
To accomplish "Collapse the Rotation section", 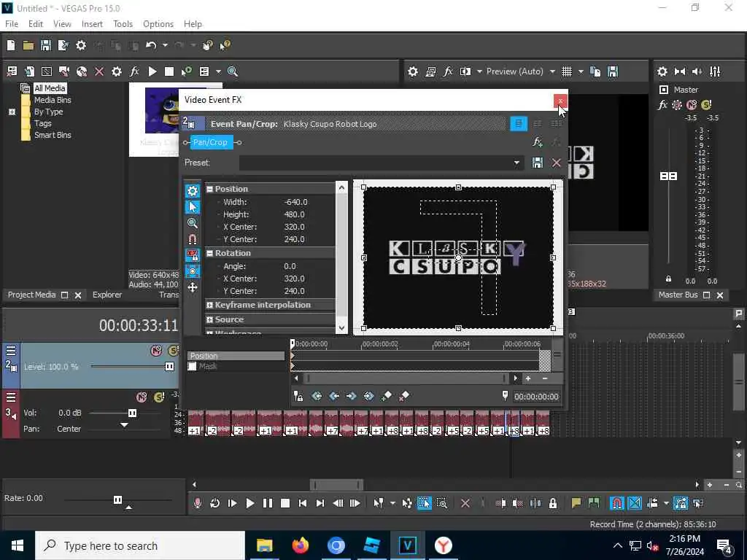I will [209, 253].
